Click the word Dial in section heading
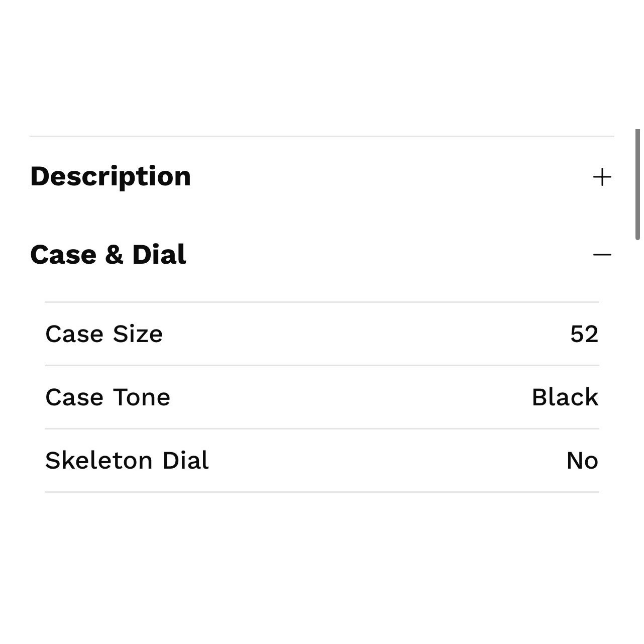The width and height of the screenshot is (644, 644). pyautogui.click(x=159, y=255)
